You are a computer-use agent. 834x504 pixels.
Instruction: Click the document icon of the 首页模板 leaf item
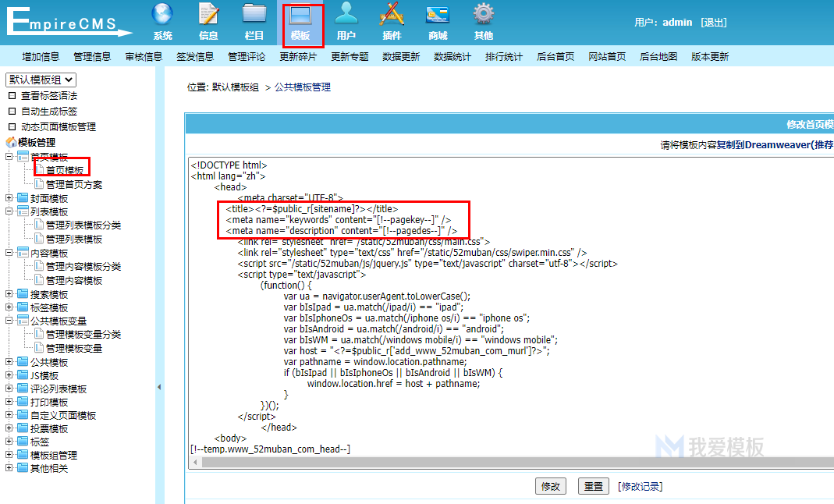pyautogui.click(x=39, y=169)
